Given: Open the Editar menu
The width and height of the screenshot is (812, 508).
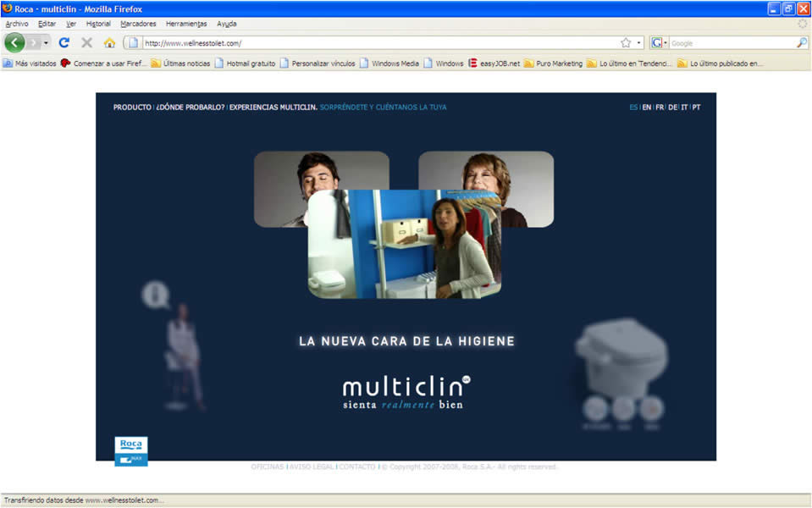Looking at the screenshot, I should [x=47, y=24].
